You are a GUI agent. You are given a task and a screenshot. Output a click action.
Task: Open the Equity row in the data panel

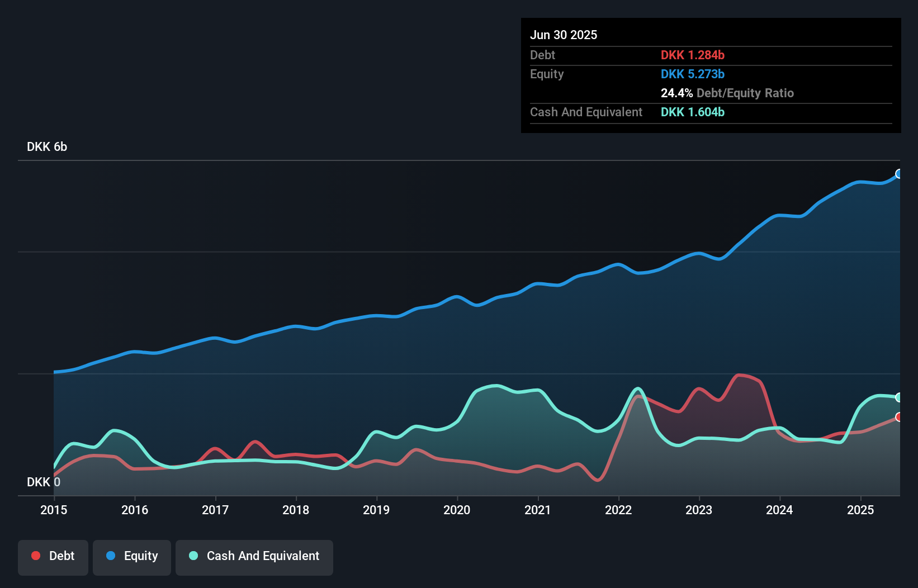[x=547, y=74]
